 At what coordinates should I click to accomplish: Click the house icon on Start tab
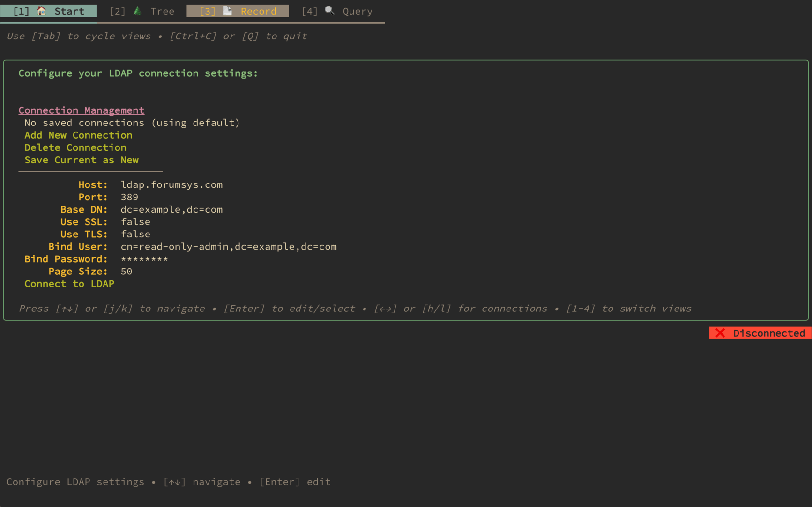42,11
